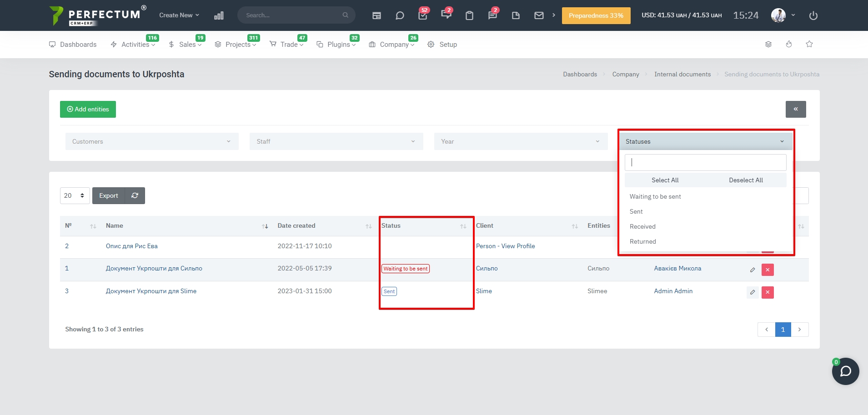Click the flame icon in menu bar
868x415 pixels.
coord(789,44)
